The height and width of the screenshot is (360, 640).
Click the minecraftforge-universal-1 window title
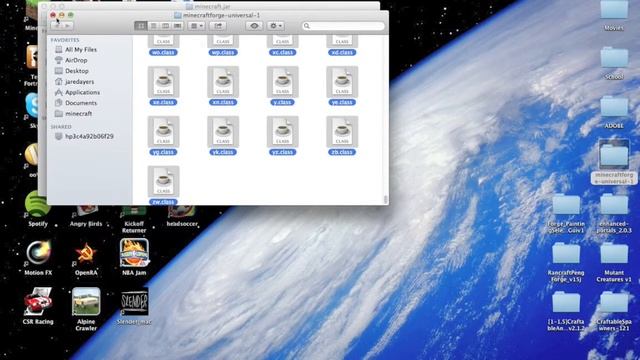pos(222,15)
